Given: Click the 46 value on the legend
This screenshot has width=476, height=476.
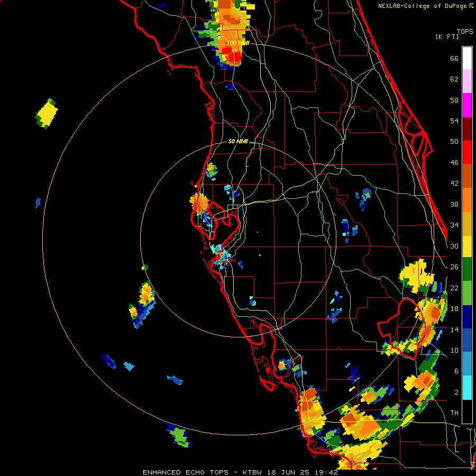Looking at the screenshot, I should point(454,163).
